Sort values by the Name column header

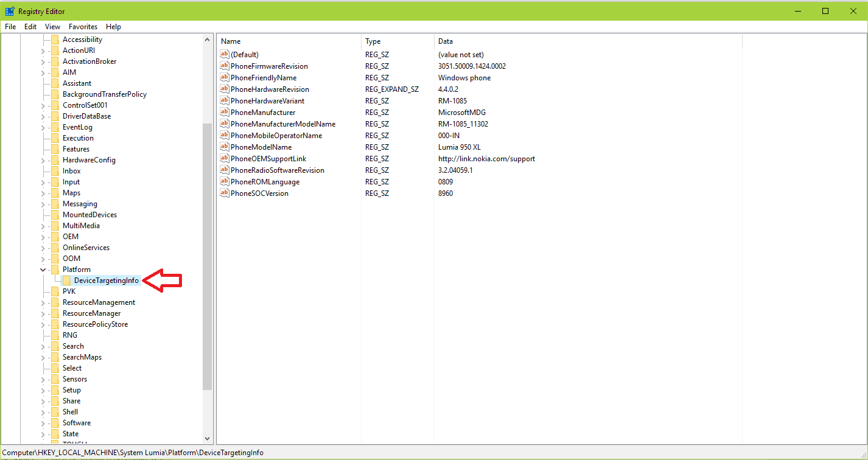point(289,41)
